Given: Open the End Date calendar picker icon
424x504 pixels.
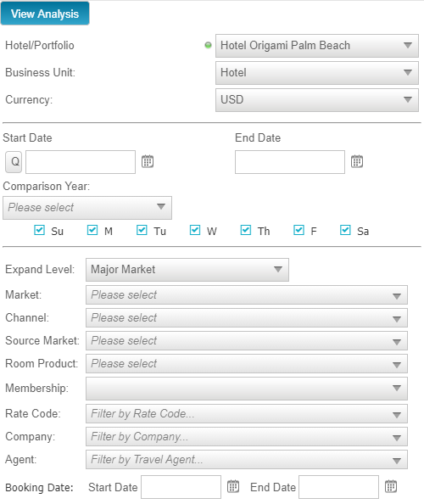Looking at the screenshot, I should 357,161.
